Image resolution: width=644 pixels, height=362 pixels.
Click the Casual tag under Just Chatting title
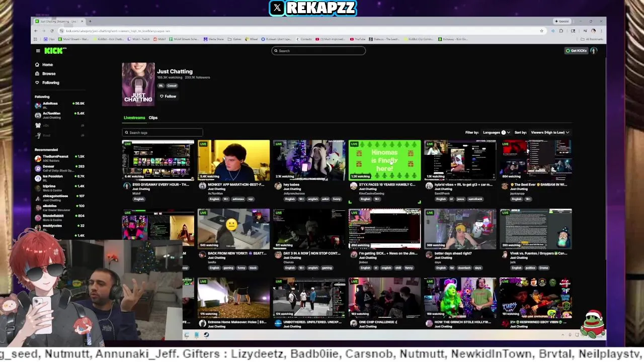(x=172, y=85)
